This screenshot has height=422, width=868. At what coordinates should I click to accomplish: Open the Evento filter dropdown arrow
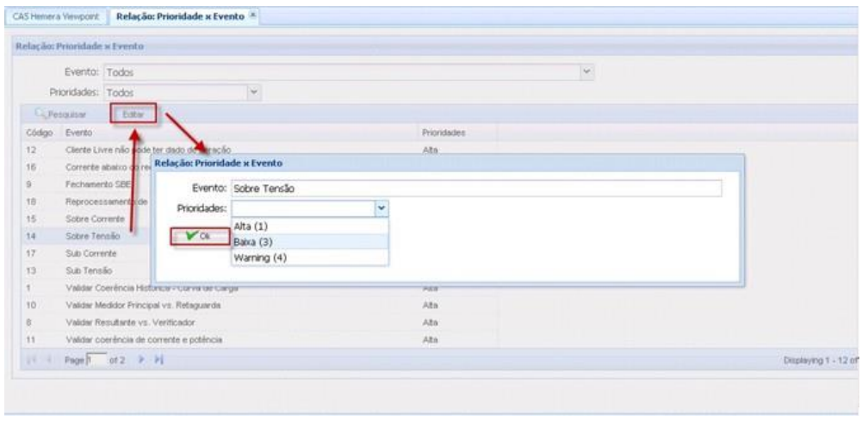coord(587,72)
